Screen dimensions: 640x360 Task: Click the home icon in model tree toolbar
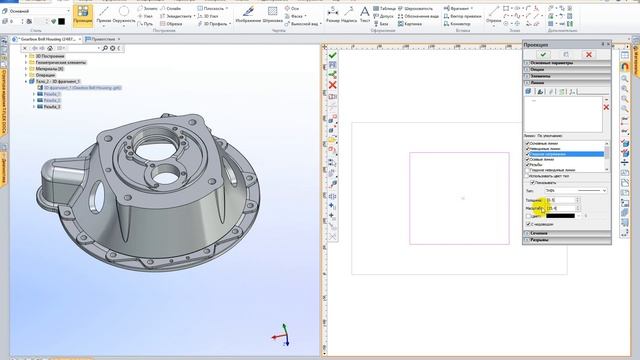point(50,48)
